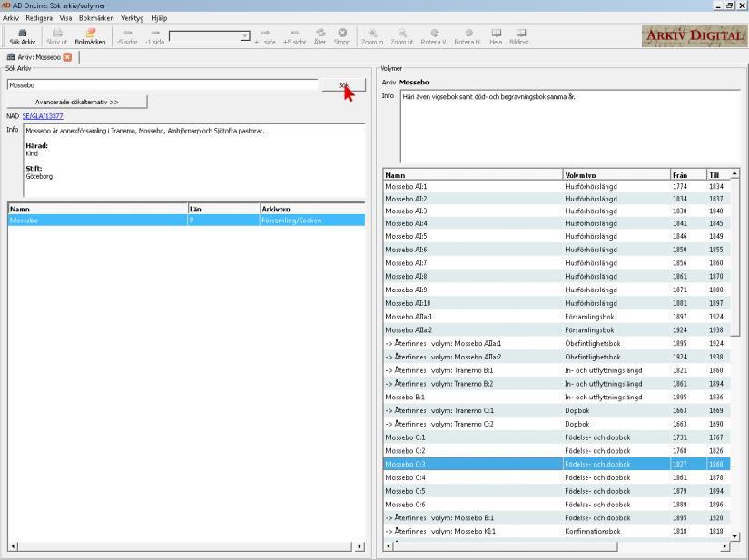Click the Skriv ut print icon

[x=57, y=37]
